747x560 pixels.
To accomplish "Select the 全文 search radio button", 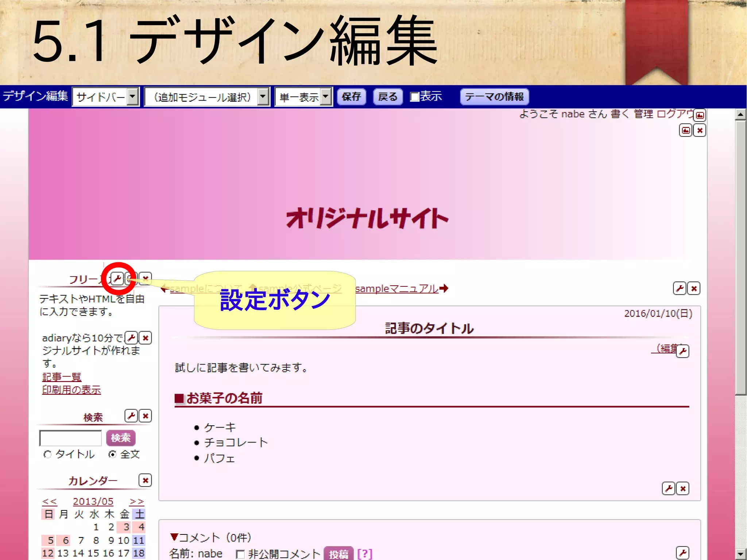I will pos(112,454).
